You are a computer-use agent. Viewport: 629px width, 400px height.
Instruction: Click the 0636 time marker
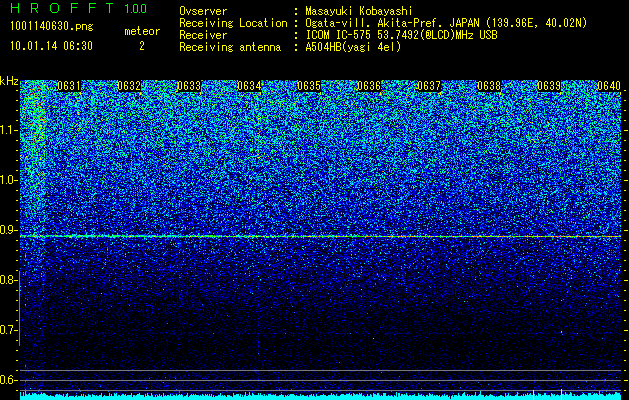pos(369,86)
